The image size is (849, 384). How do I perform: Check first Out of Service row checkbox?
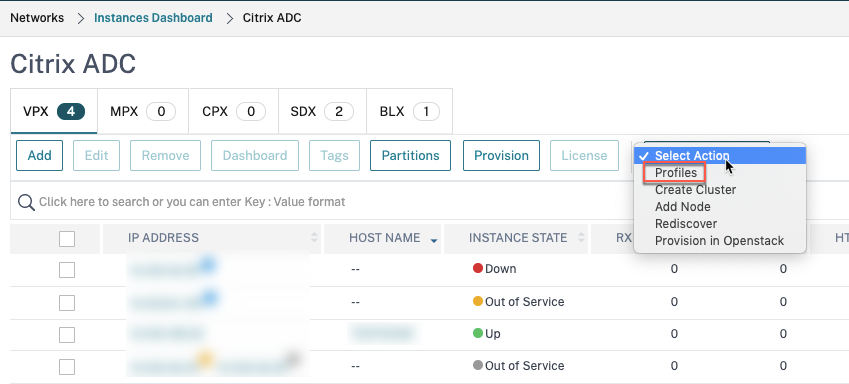point(67,302)
